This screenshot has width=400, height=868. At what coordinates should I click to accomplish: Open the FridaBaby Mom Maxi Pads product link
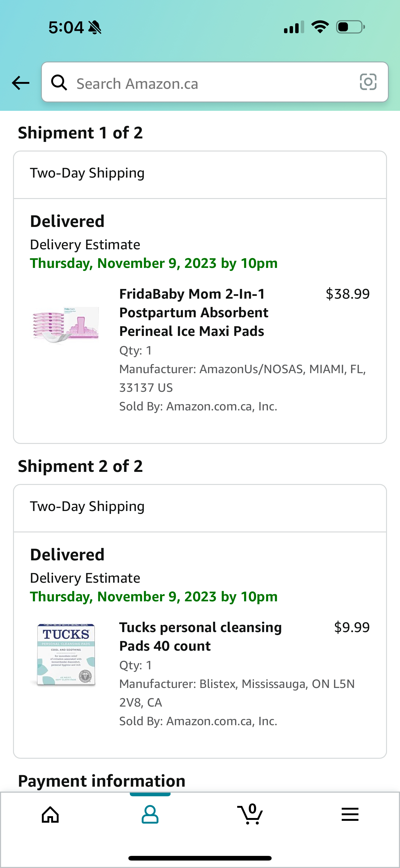[194, 312]
